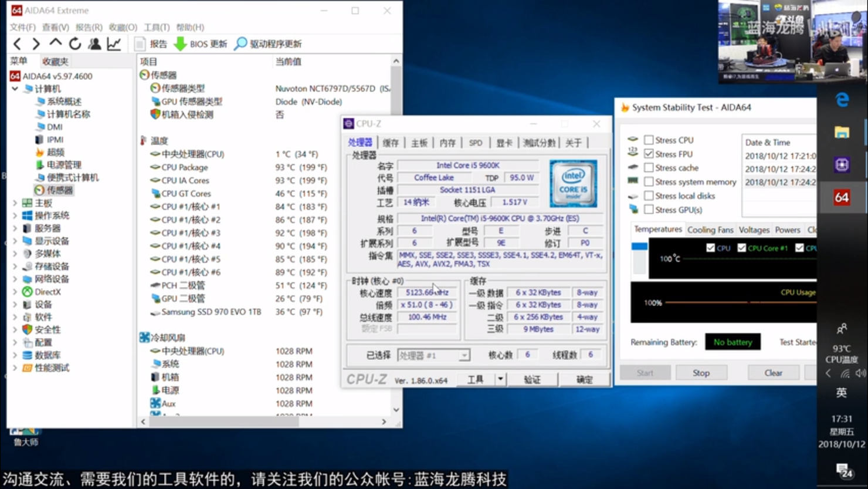Screen dimensions: 868x489
Task: Switch to the Powers tab
Action: pyautogui.click(x=788, y=230)
